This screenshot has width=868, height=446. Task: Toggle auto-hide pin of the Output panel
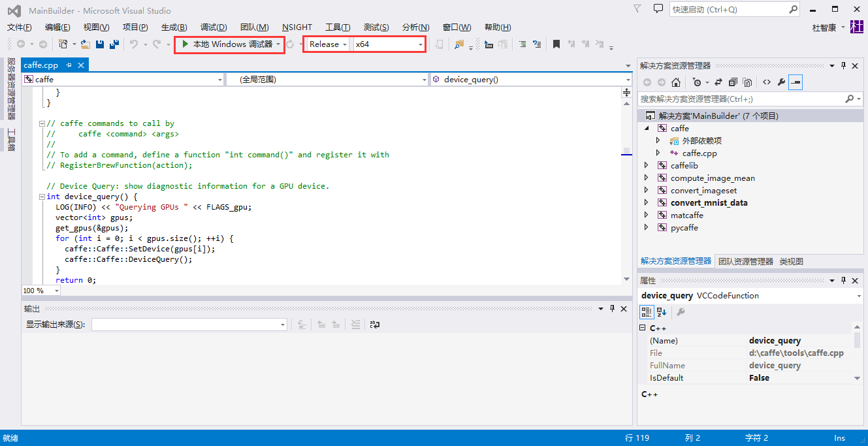pyautogui.click(x=612, y=308)
